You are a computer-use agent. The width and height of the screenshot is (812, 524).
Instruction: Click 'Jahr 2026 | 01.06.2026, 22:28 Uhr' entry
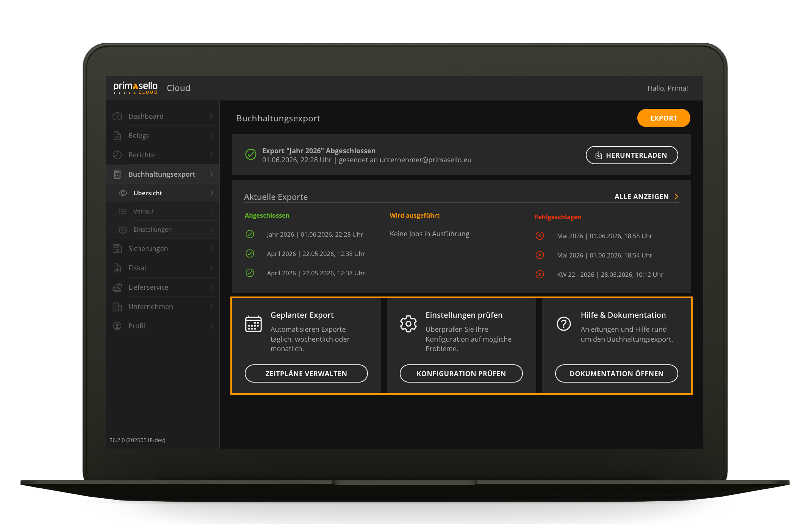(x=315, y=234)
